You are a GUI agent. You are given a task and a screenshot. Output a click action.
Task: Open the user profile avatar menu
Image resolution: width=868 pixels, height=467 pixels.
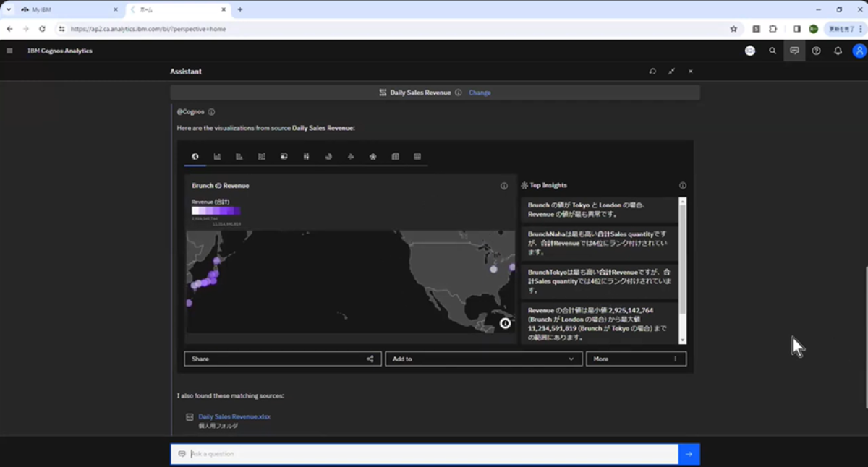coord(859,51)
